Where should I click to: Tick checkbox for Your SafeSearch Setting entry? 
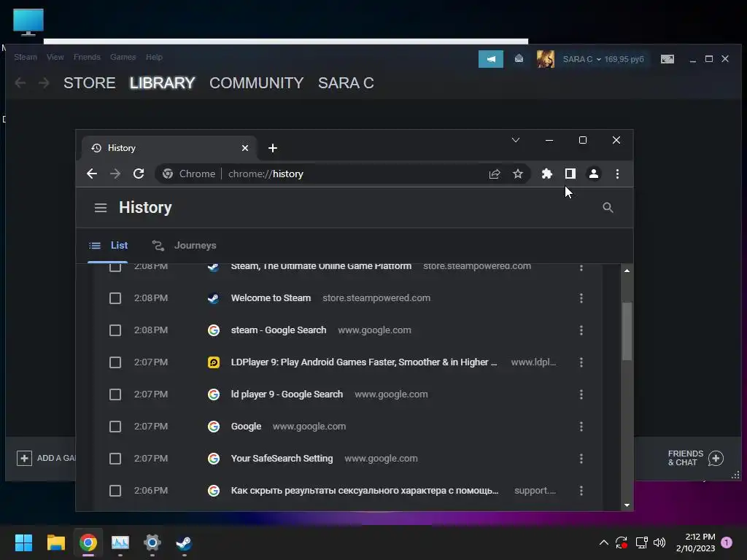point(115,459)
